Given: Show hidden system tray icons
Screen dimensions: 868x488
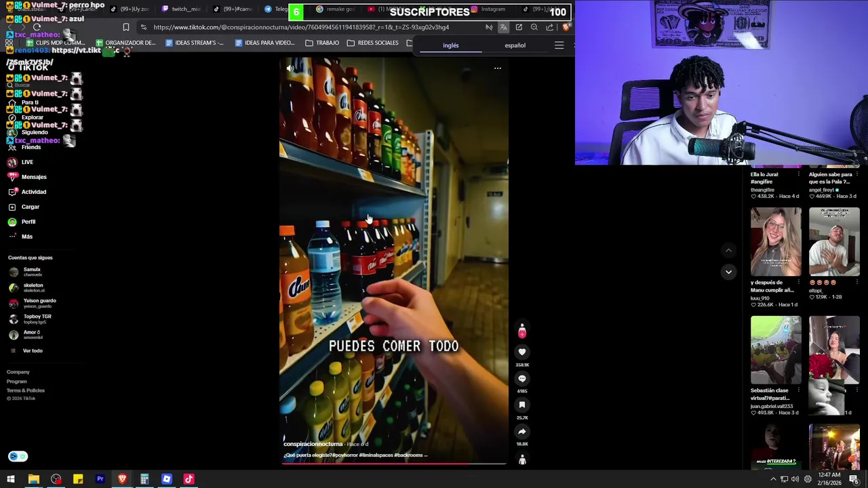Looking at the screenshot, I should 773,479.
